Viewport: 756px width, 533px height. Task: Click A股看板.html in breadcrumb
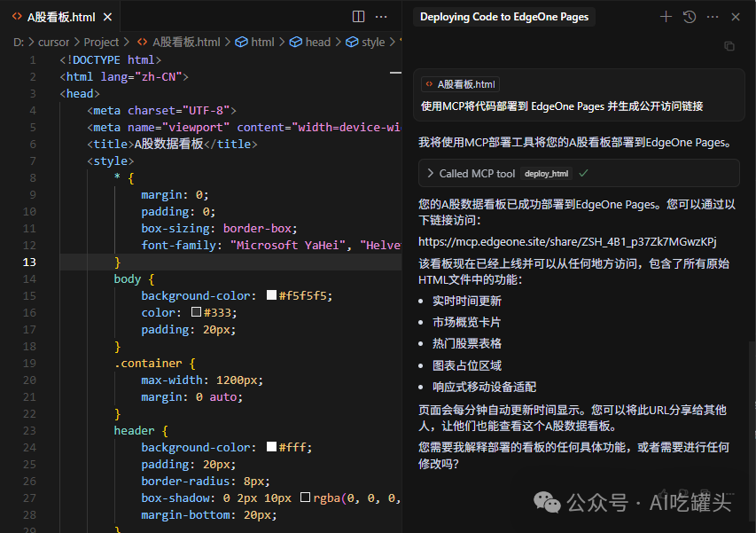pyautogui.click(x=186, y=43)
